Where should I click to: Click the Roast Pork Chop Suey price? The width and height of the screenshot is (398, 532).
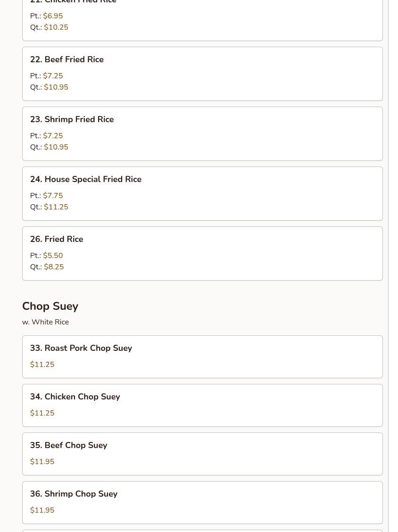42,365
